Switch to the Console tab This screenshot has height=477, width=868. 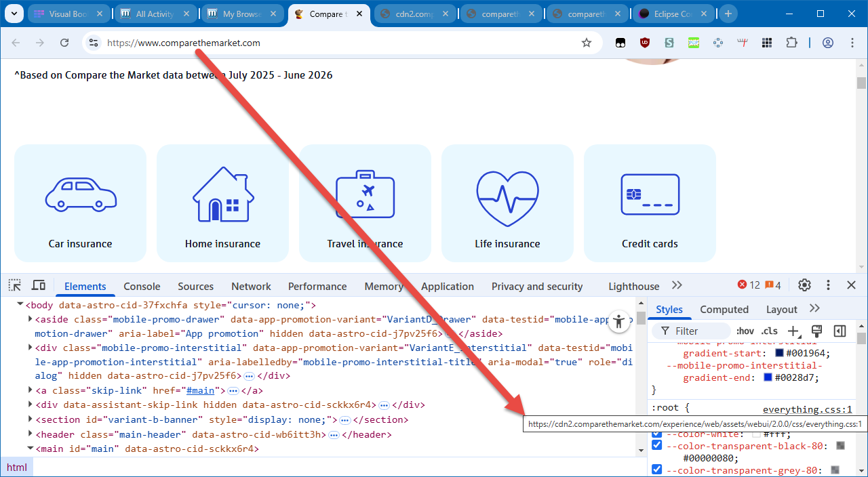[142, 286]
